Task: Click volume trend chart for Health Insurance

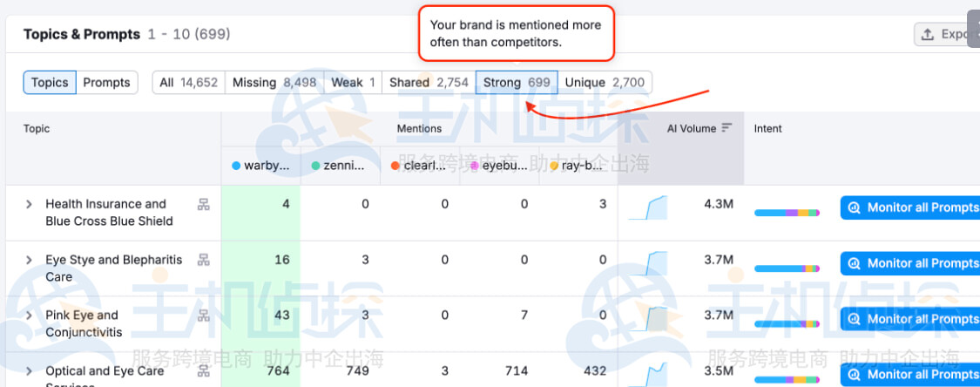Action: click(647, 207)
